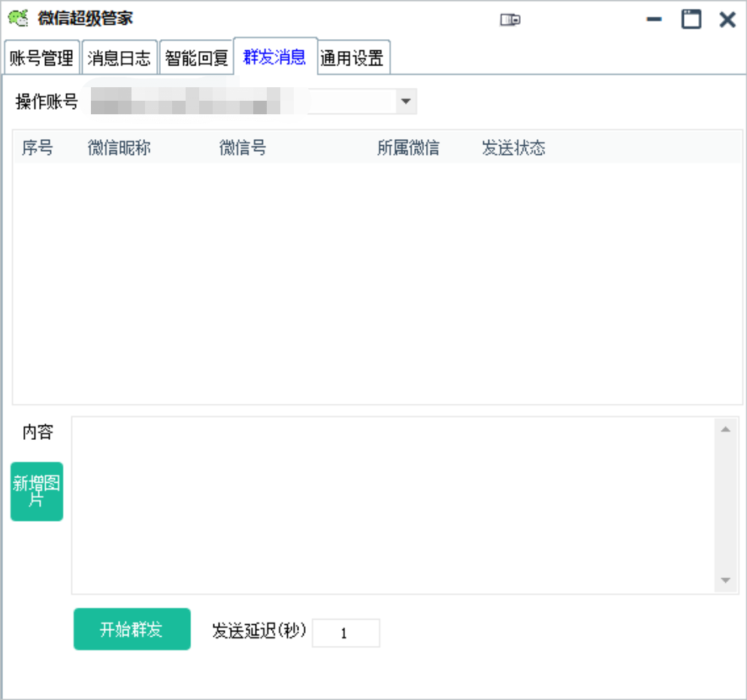Minimize the 微信超级管家 window
This screenshot has width=747, height=700.
click(x=654, y=20)
